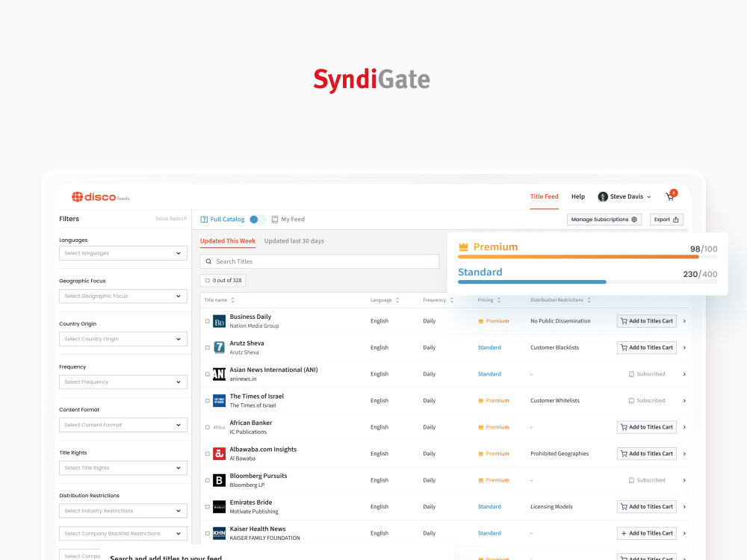The image size is (747, 560).
Task: Click the Business Daily logo thumbnail
Action: coord(219,321)
